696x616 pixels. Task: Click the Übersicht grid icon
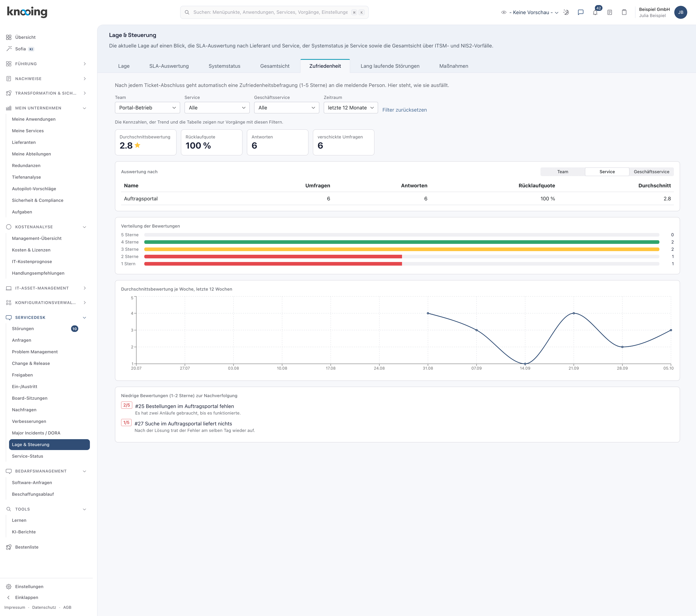point(9,37)
